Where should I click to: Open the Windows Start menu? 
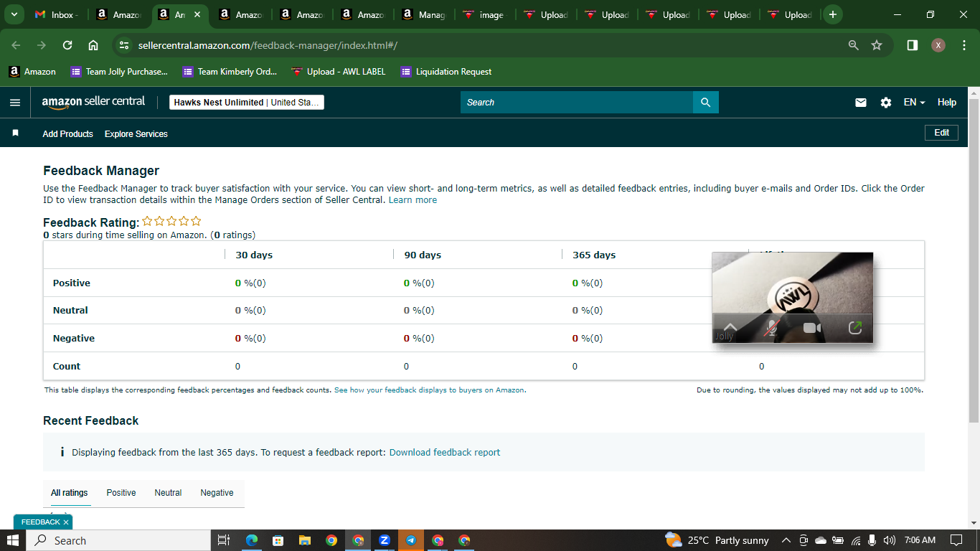[x=13, y=540]
